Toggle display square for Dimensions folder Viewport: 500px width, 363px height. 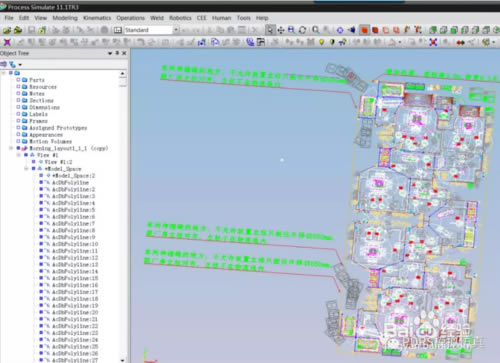[x=18, y=107]
